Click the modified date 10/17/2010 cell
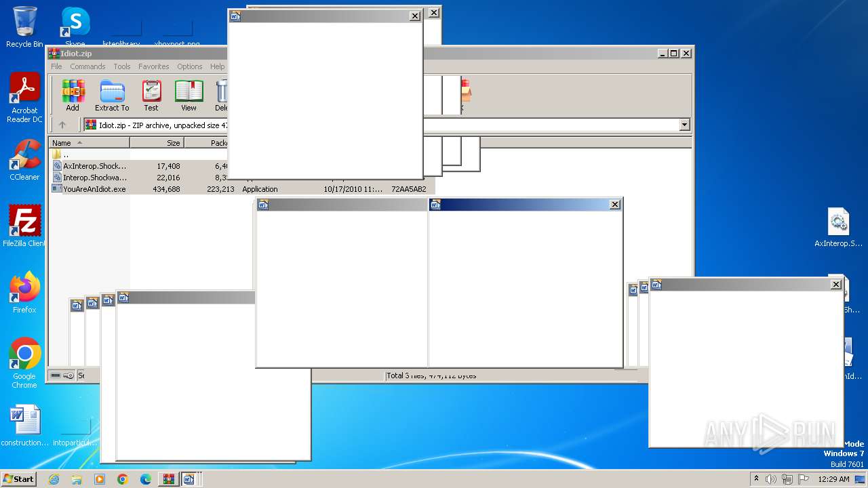The image size is (868, 488). 353,189
